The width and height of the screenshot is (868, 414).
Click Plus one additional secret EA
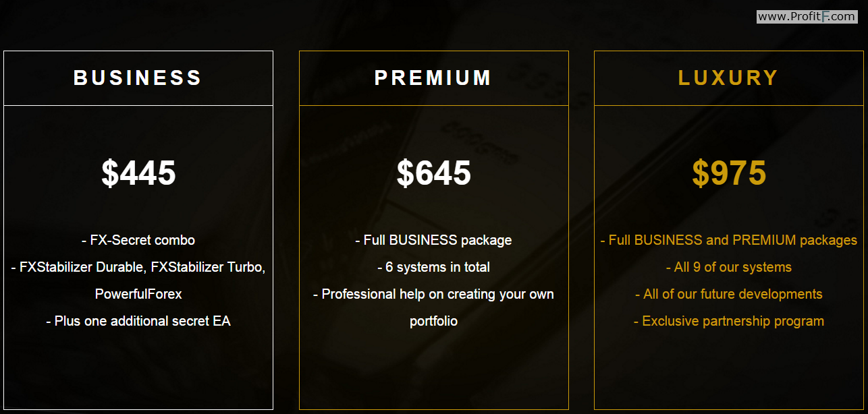(138, 321)
